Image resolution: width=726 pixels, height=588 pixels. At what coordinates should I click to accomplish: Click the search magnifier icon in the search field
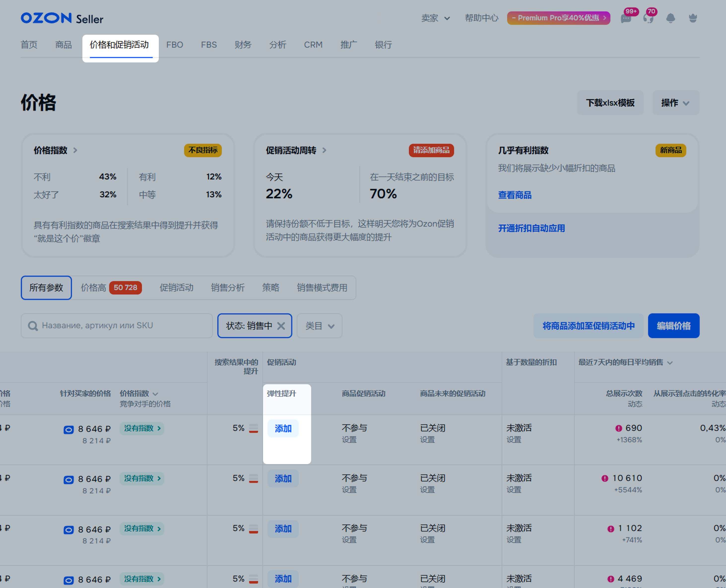pos(33,326)
